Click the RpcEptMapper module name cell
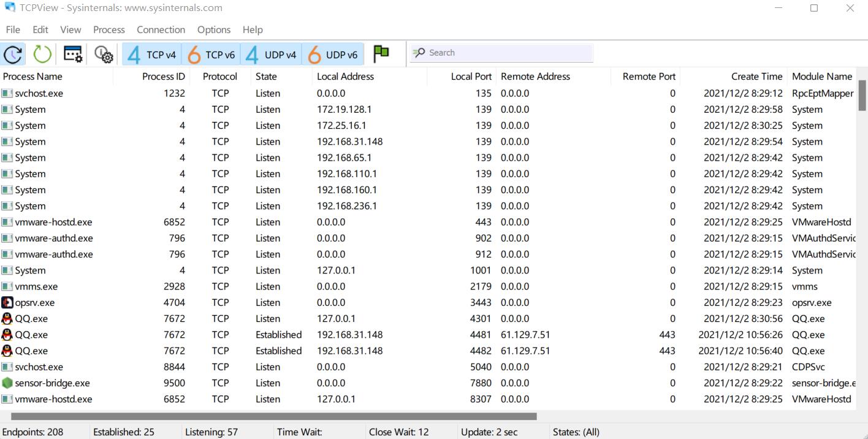This screenshot has height=439, width=868. 823,94
